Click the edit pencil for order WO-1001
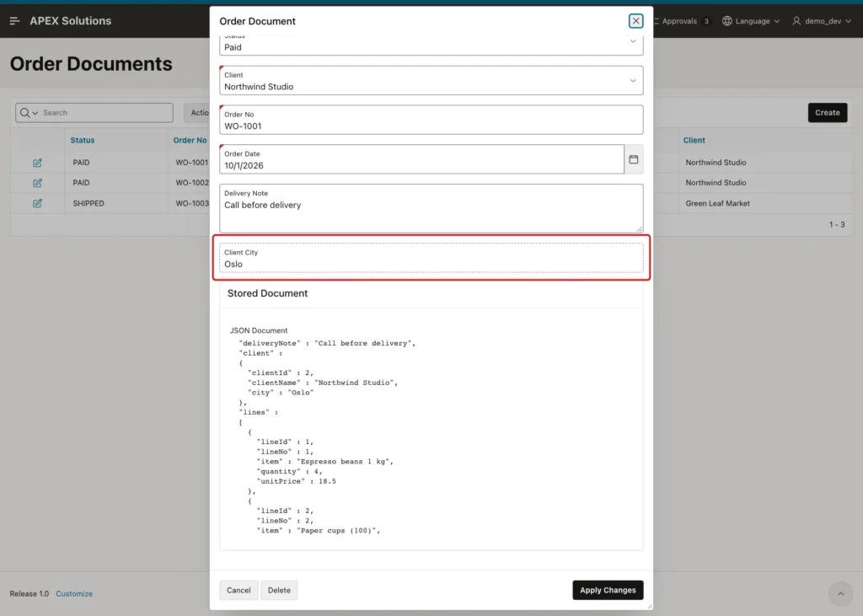This screenshot has width=863, height=616. [x=37, y=163]
